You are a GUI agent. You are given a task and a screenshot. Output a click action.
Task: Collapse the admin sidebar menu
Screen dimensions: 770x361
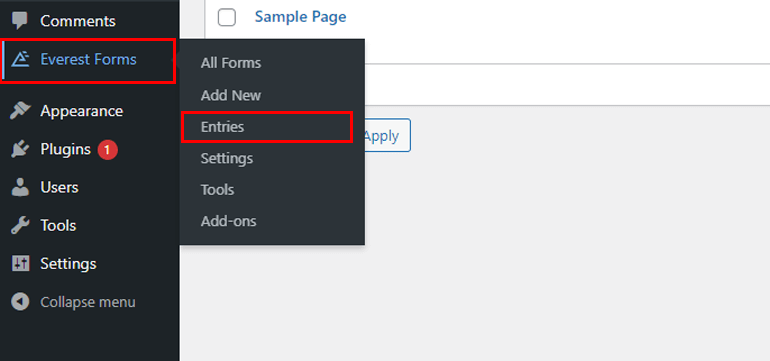tap(74, 302)
